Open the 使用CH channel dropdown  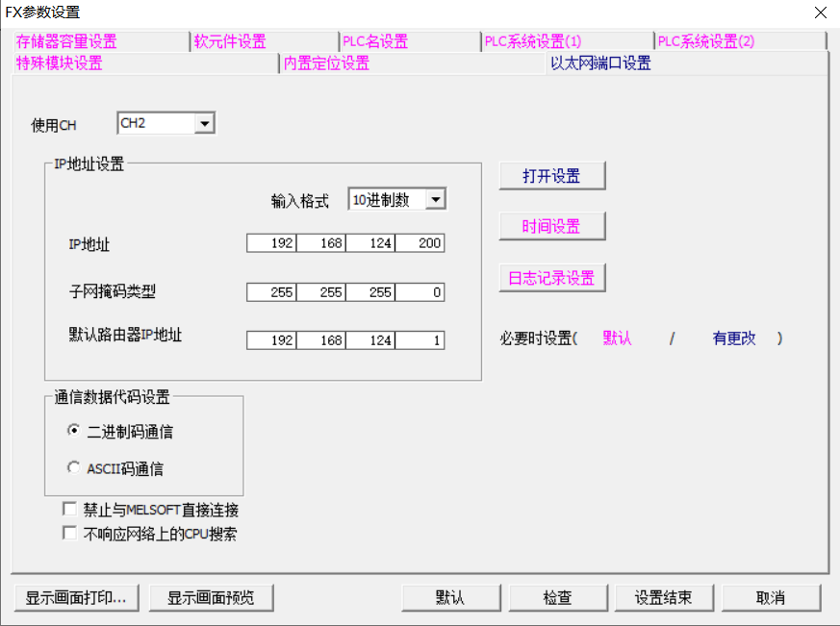coord(206,122)
